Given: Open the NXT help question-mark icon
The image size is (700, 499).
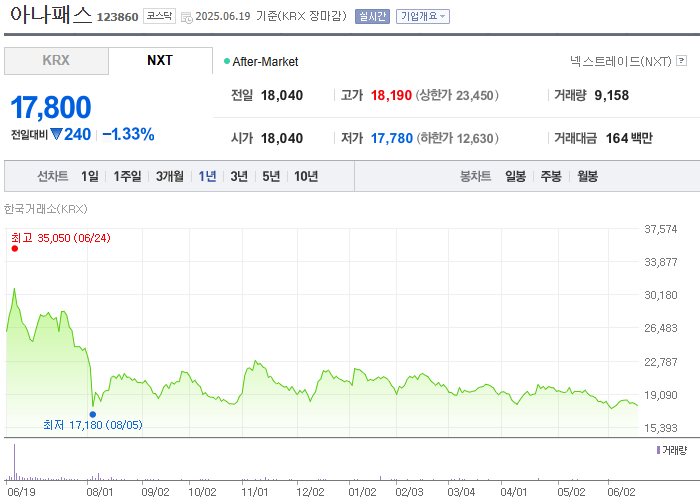Looking at the screenshot, I should [x=681, y=61].
